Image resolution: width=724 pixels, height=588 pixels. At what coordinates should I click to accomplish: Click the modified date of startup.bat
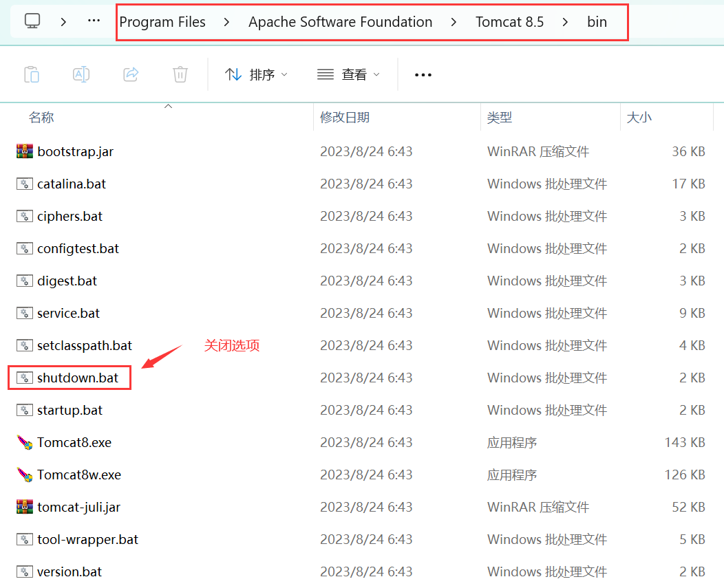pyautogui.click(x=366, y=410)
